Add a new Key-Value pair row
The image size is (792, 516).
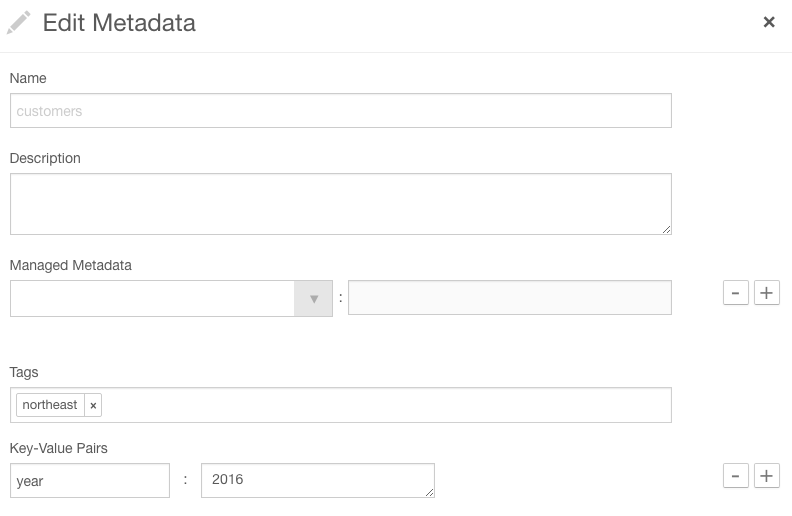pos(766,476)
